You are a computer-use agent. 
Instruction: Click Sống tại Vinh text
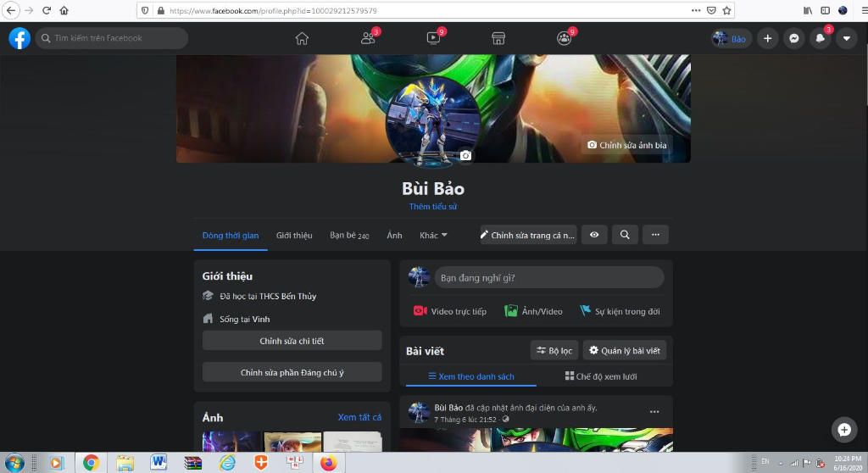245,319
